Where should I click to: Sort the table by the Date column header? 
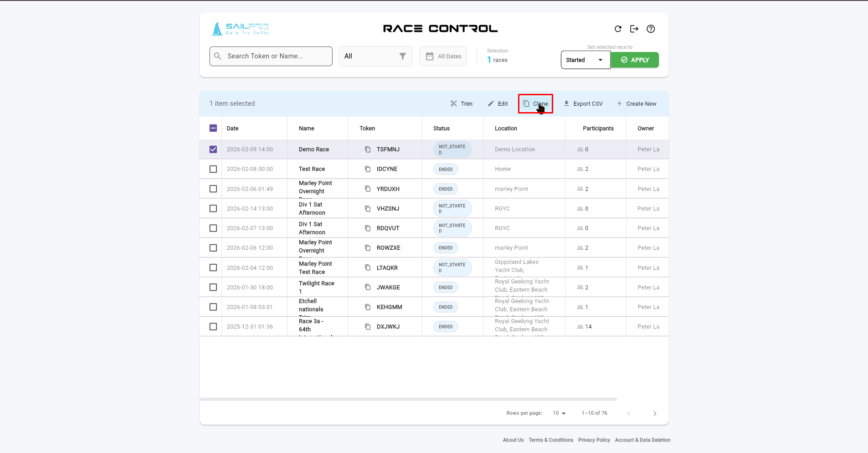tap(232, 129)
